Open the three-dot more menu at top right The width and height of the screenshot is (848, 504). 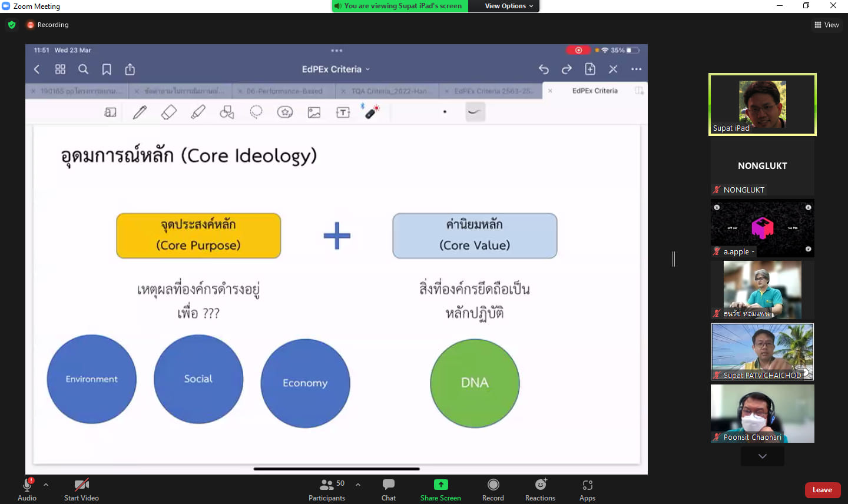(x=637, y=69)
